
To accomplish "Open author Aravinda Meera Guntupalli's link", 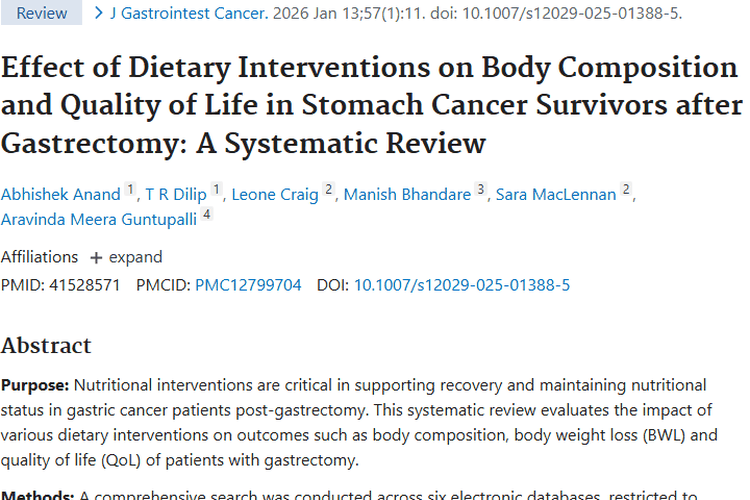I will point(97,219).
